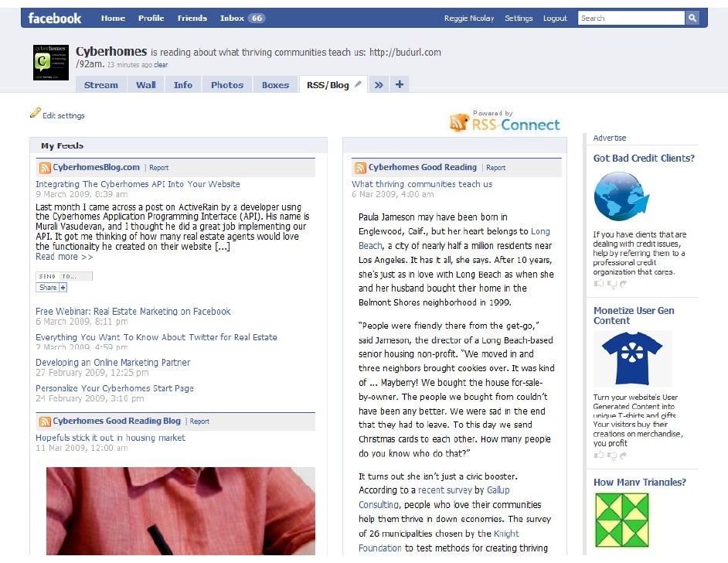Click the RSS-Connect logo
Viewport: 728px width, 563px height.
tap(505, 121)
